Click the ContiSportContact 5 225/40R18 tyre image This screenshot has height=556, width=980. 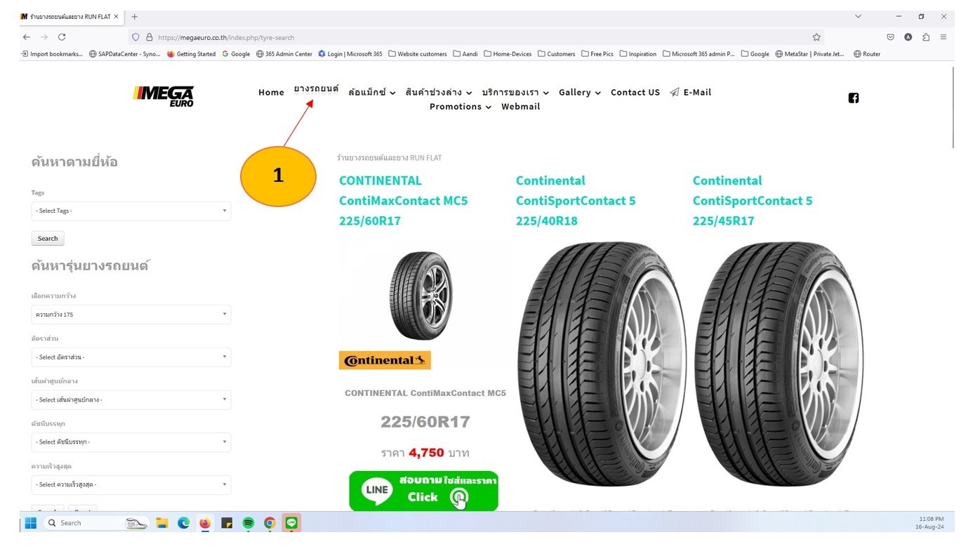pos(602,364)
